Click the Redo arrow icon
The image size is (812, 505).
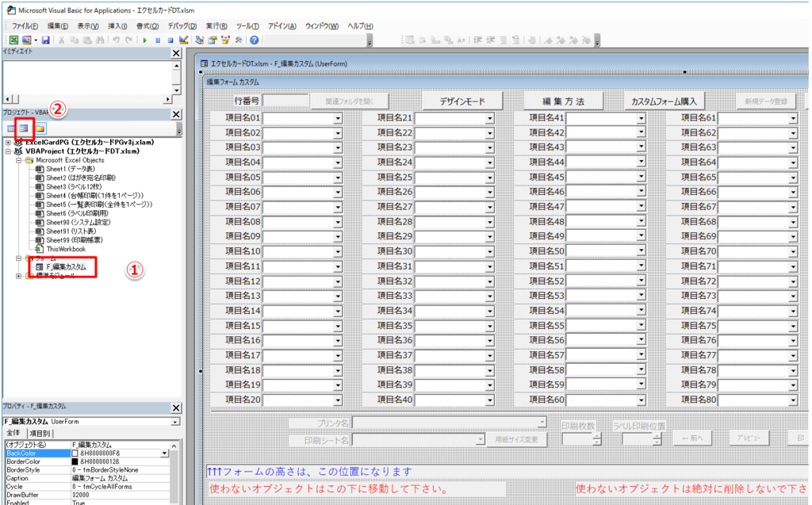coord(128,40)
